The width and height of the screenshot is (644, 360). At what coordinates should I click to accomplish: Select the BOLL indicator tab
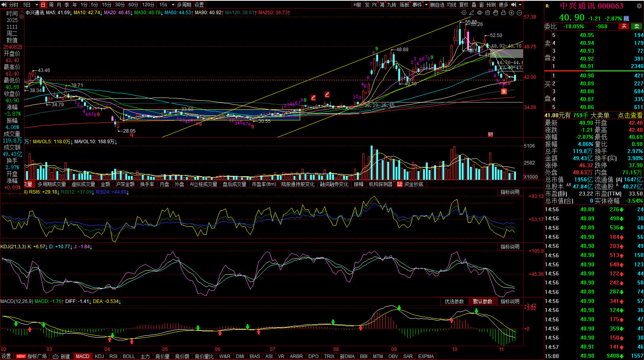[x=129, y=356]
